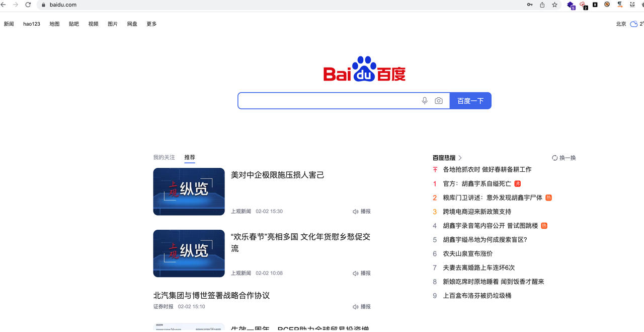Click 上观新闻 source under 美对中企 article
The width and height of the screenshot is (644, 332).
pyautogui.click(x=241, y=212)
